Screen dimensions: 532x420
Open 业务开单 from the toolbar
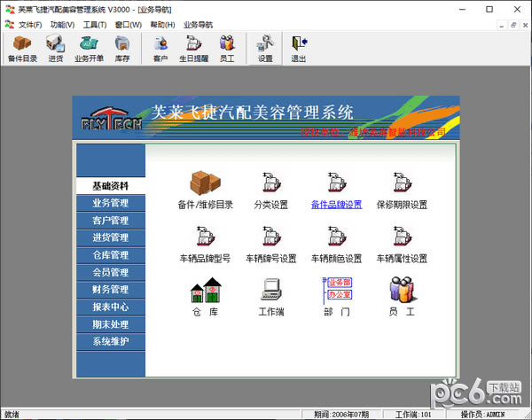click(89, 47)
